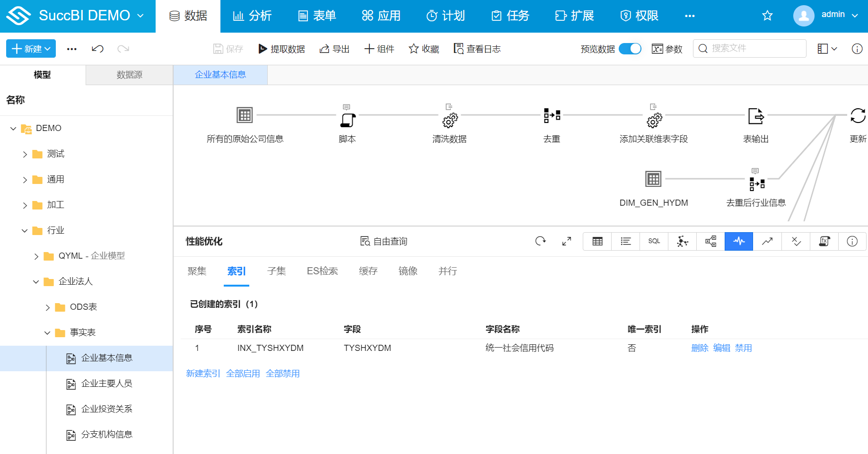Click the 查看日志 (view logs) icon
The width and height of the screenshot is (868, 454).
(x=477, y=48)
